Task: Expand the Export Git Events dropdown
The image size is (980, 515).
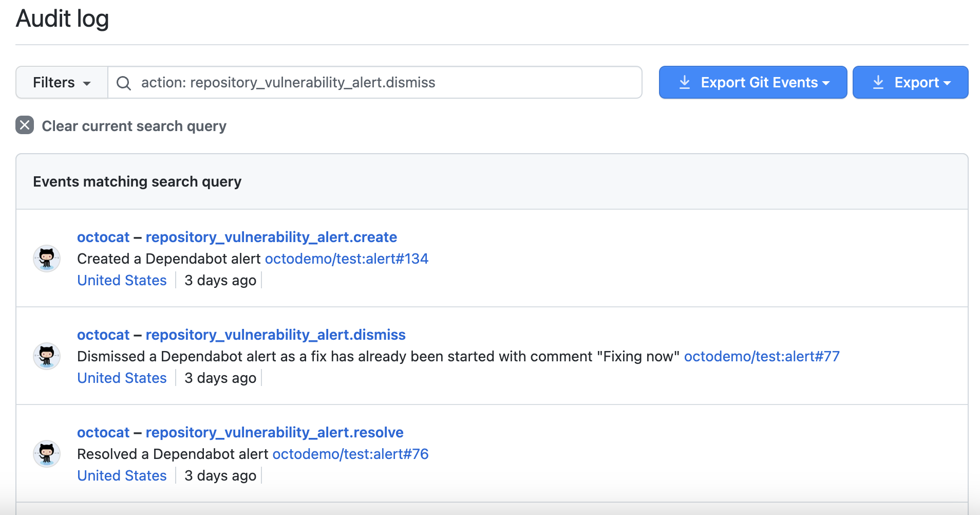Action: pos(826,82)
